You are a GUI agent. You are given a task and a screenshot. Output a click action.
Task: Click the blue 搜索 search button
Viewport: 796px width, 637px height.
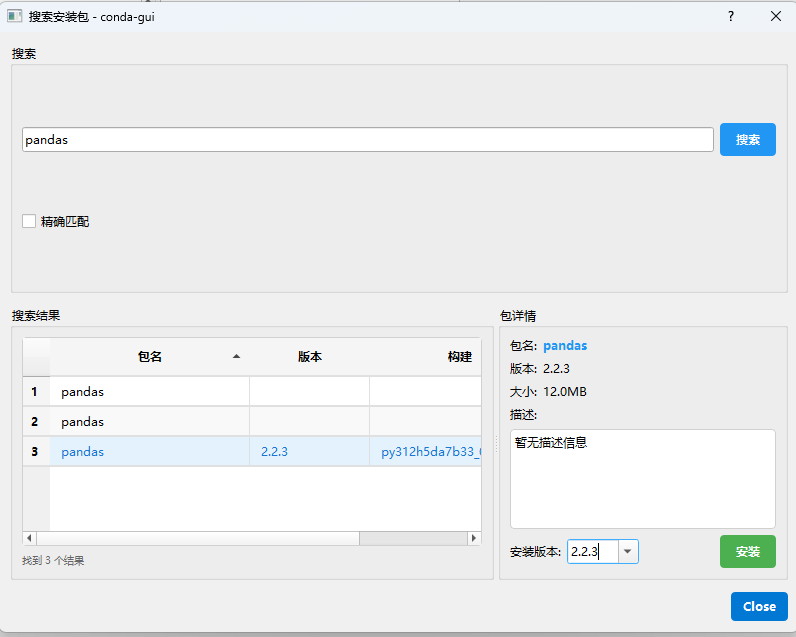coord(747,140)
